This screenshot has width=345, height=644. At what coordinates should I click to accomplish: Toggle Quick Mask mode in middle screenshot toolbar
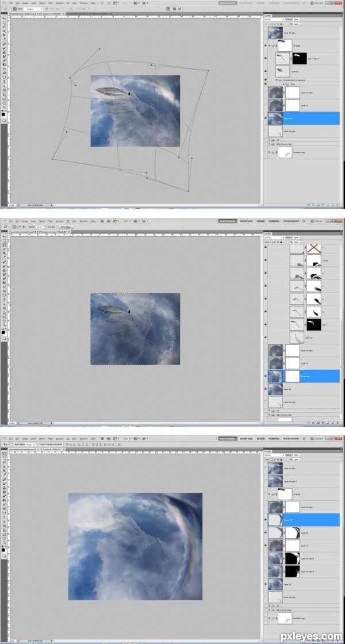pyautogui.click(x=4, y=338)
